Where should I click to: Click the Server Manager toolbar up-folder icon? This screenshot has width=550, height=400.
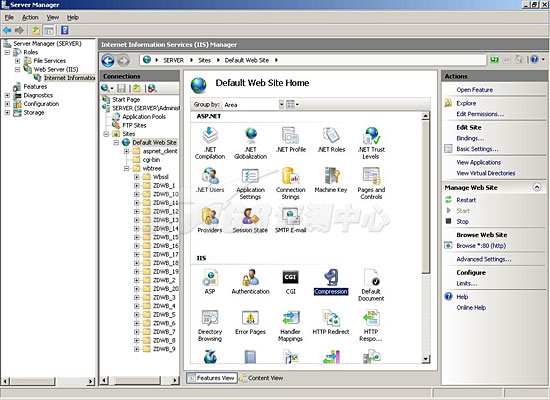(36, 30)
